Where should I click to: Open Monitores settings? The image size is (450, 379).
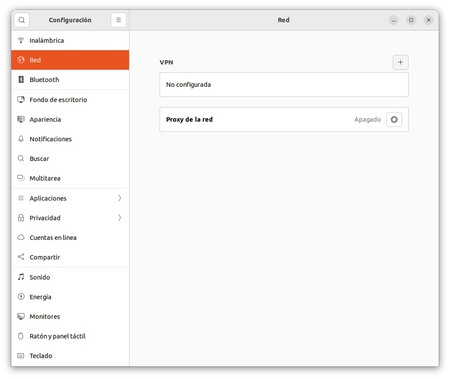click(x=70, y=316)
